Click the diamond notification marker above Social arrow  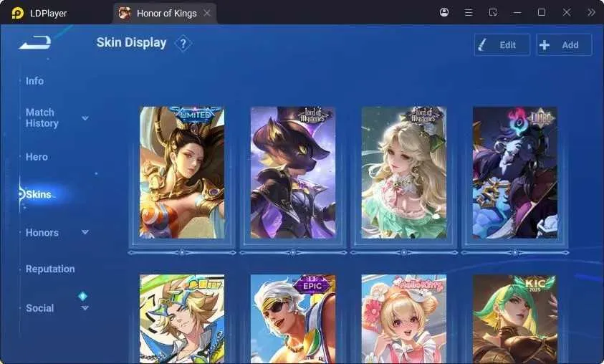(x=82, y=296)
